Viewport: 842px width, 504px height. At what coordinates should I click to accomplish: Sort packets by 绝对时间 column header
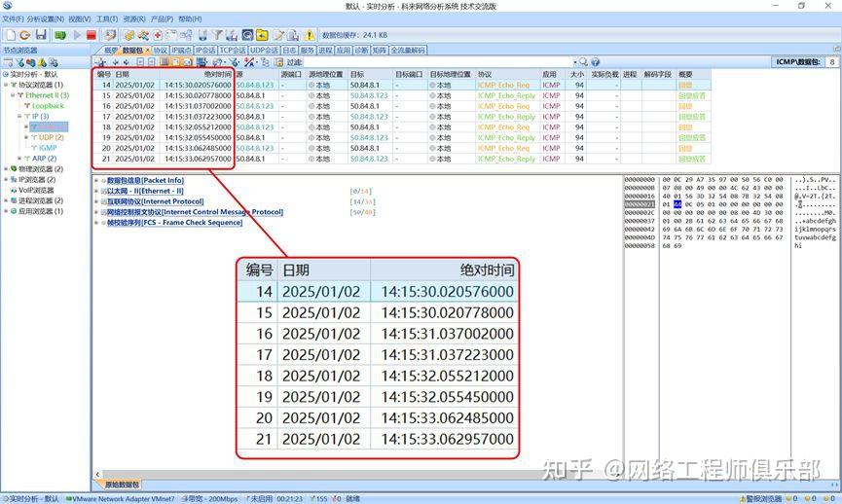point(217,74)
